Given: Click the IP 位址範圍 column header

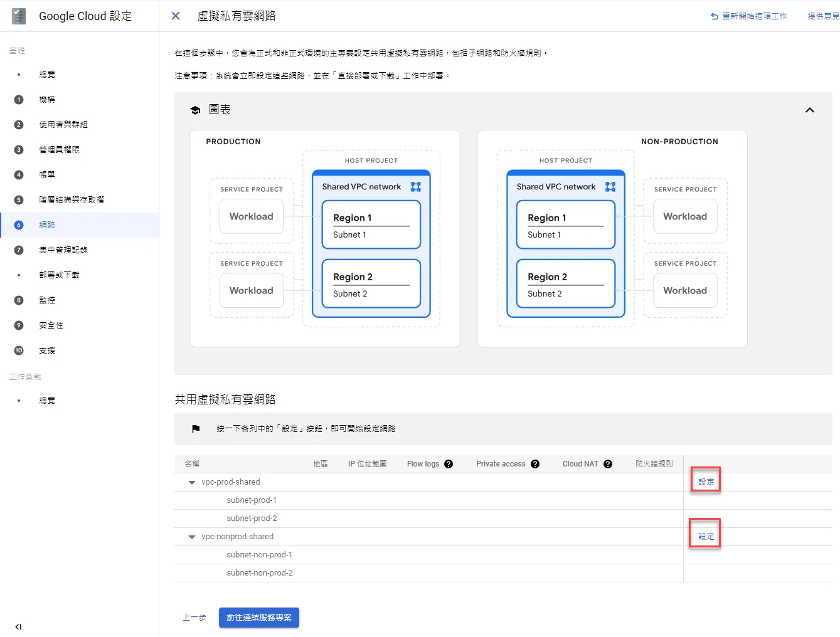Looking at the screenshot, I should point(368,464).
